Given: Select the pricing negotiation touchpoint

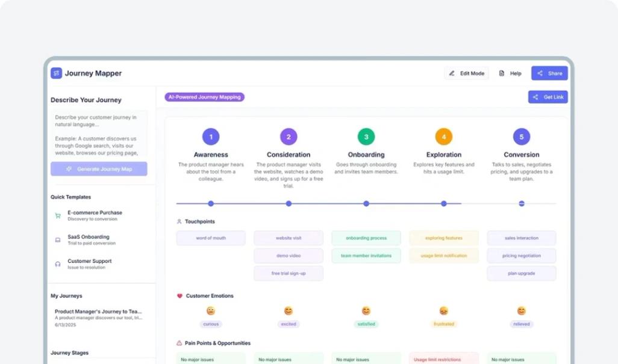Looking at the screenshot, I should (x=522, y=256).
